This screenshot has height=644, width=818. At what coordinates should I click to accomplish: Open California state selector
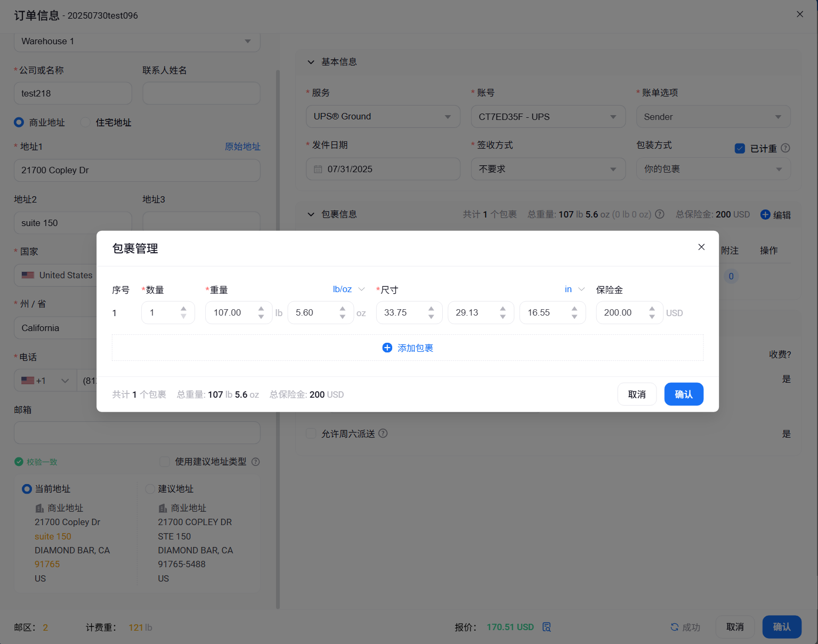[x=55, y=328]
